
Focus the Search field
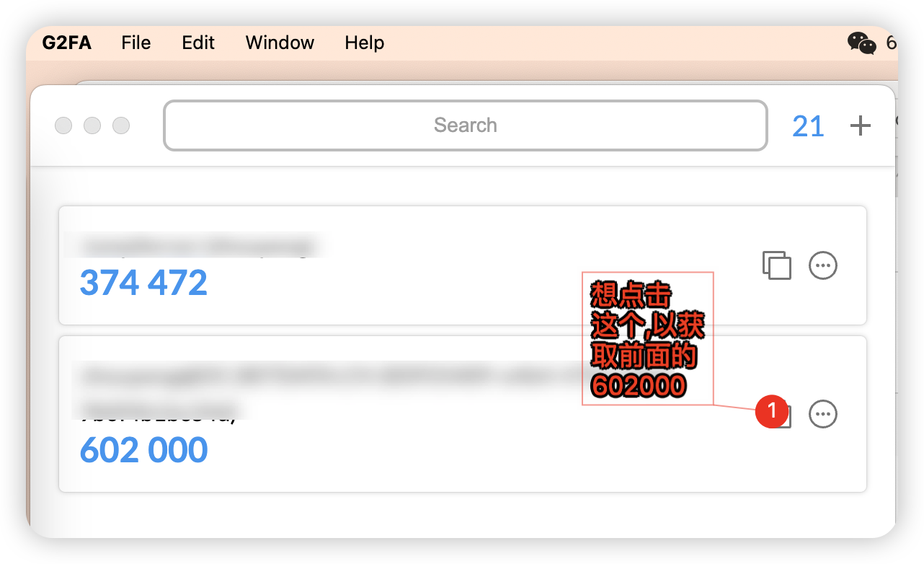[x=466, y=125]
